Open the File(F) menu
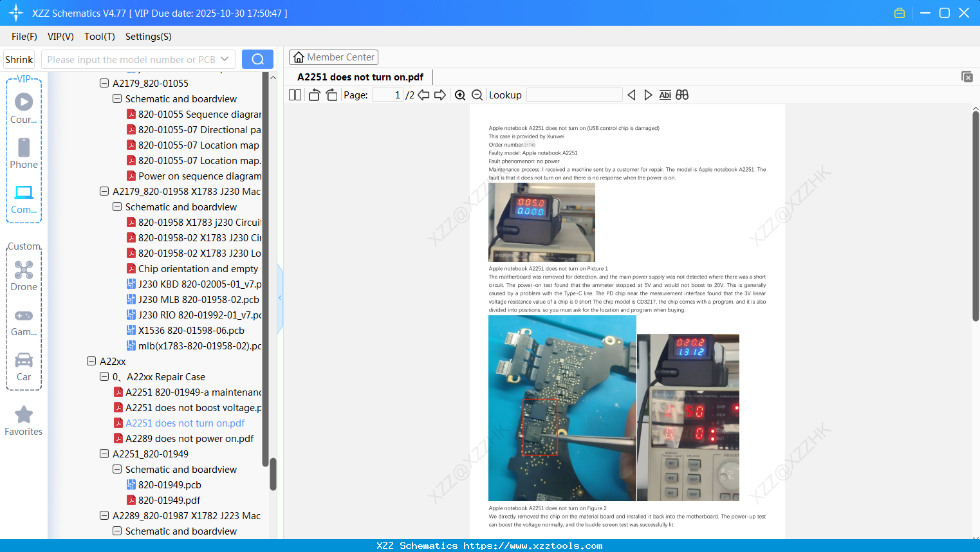Image resolution: width=980 pixels, height=552 pixels. click(x=24, y=37)
